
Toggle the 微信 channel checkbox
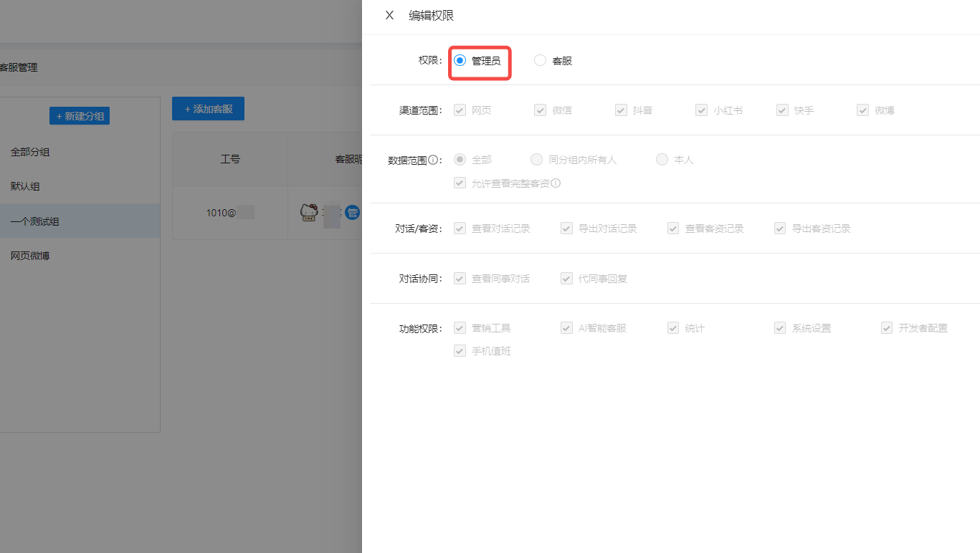(540, 110)
